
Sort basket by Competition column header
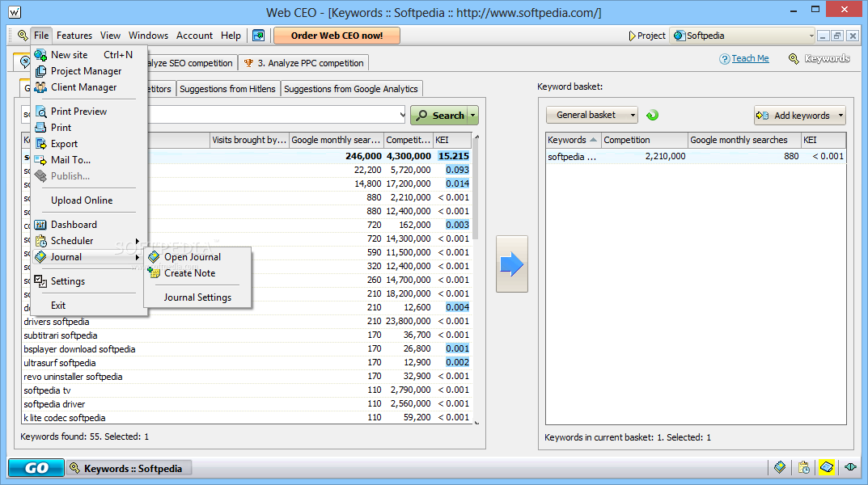click(x=645, y=140)
